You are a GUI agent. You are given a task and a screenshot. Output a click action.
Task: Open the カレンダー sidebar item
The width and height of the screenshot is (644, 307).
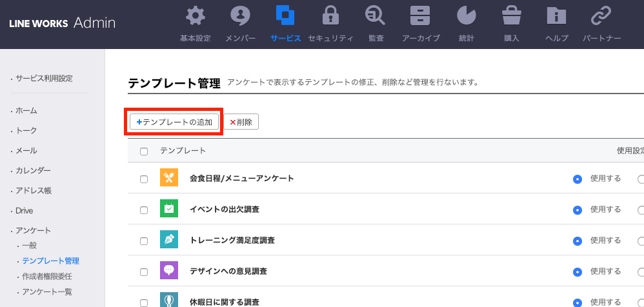[33, 170]
